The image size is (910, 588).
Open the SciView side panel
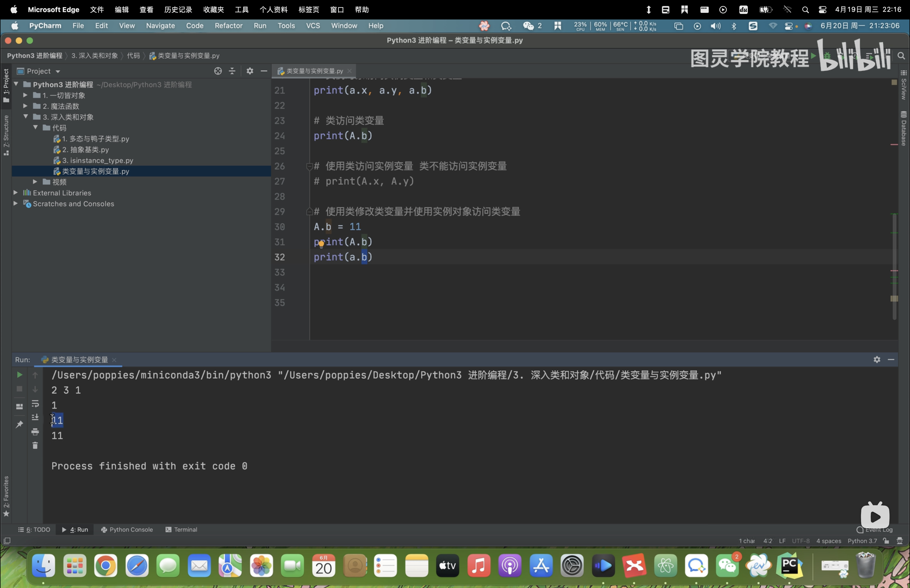tap(903, 85)
